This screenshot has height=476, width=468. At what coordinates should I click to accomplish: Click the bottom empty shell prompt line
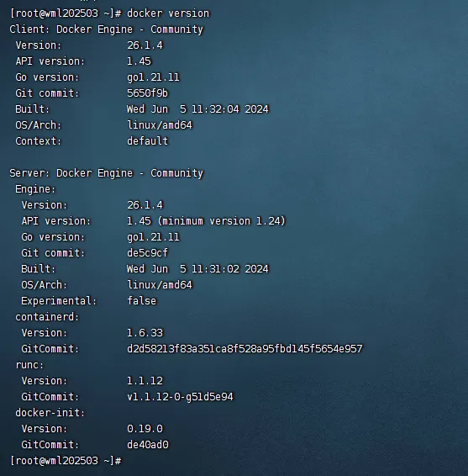click(66, 461)
